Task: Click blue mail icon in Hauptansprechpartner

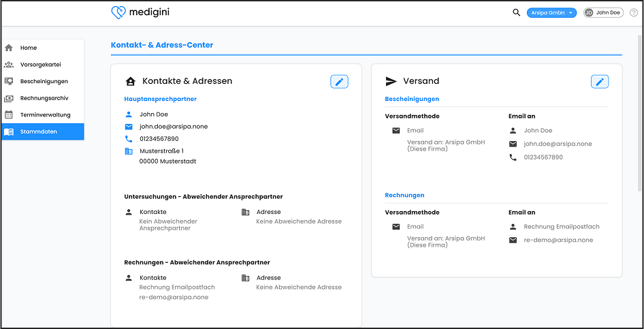Action: (129, 127)
